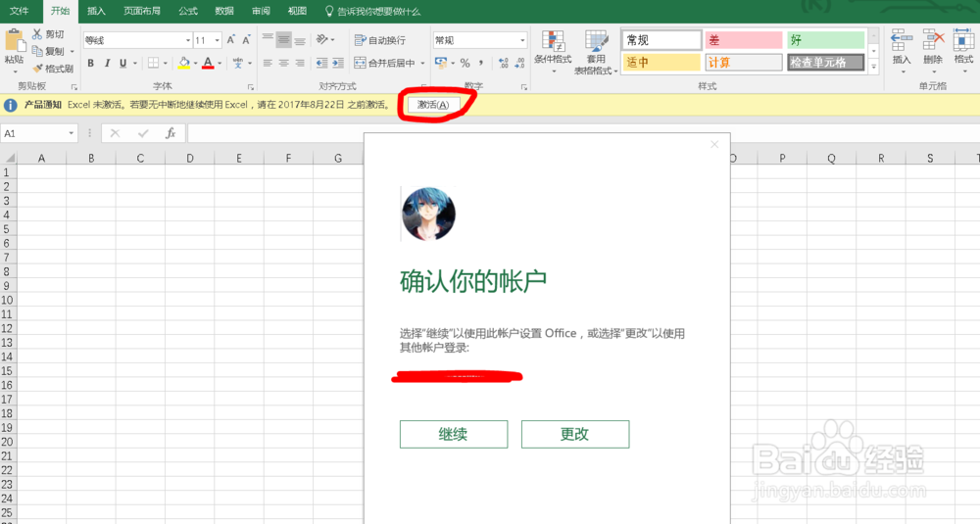Screen dimensions: 980x524
Task: Expand font color dropdown arrow
Action: pyautogui.click(x=220, y=63)
